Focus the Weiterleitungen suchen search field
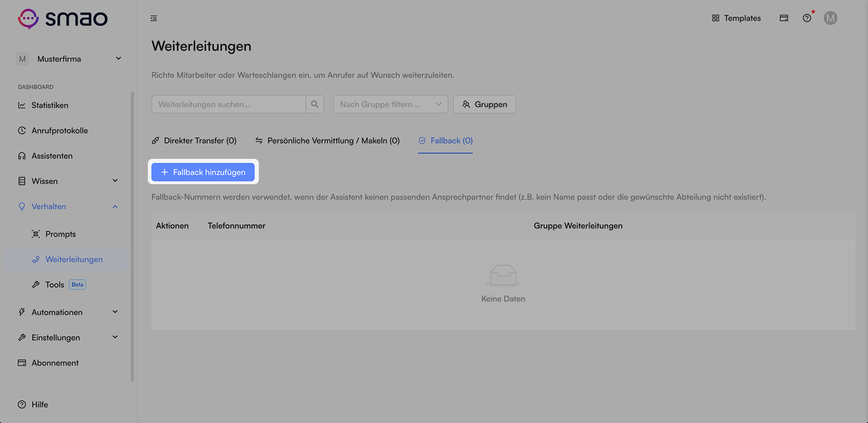868x423 pixels. 228,104
